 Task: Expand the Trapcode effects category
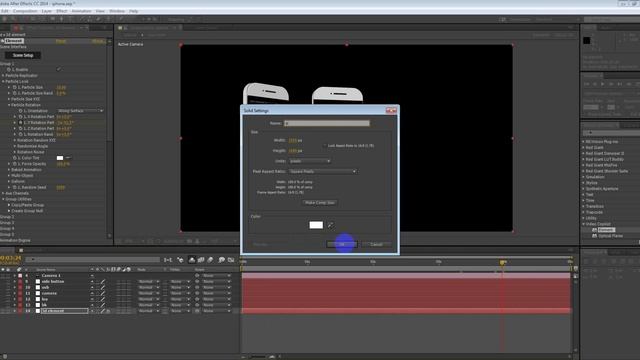tap(583, 212)
